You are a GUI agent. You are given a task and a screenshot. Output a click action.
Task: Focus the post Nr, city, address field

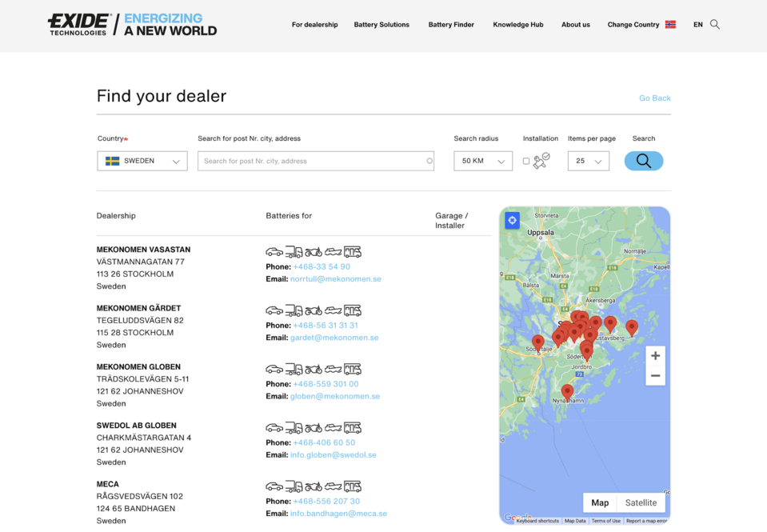pyautogui.click(x=316, y=161)
